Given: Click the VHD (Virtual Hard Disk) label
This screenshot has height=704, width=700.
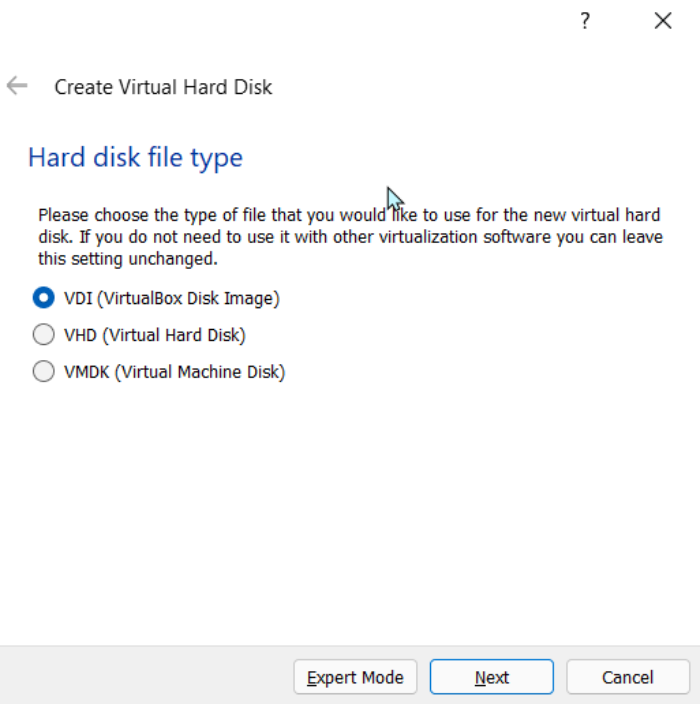Looking at the screenshot, I should 154,335.
